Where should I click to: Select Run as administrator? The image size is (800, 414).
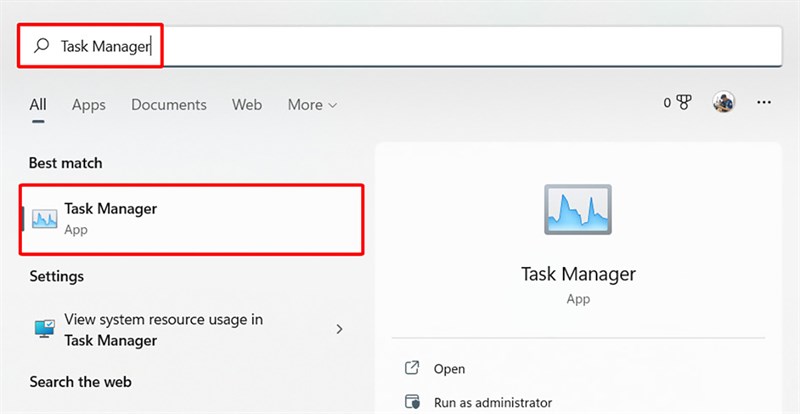pos(493,402)
